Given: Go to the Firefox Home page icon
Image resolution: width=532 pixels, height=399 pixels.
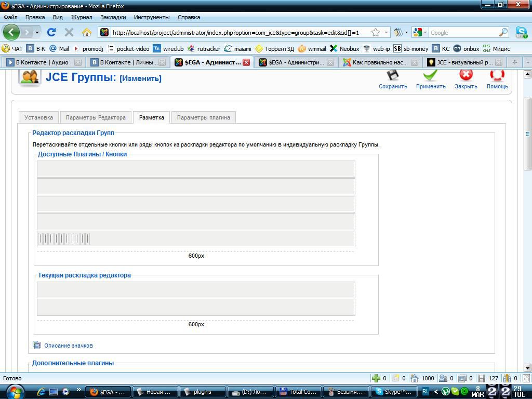Looking at the screenshot, I should point(86,32).
